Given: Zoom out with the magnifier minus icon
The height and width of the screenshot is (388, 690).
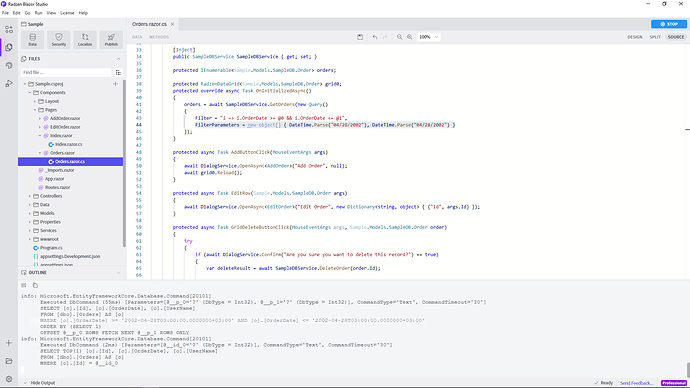Looking at the screenshot, I should (x=400, y=37).
